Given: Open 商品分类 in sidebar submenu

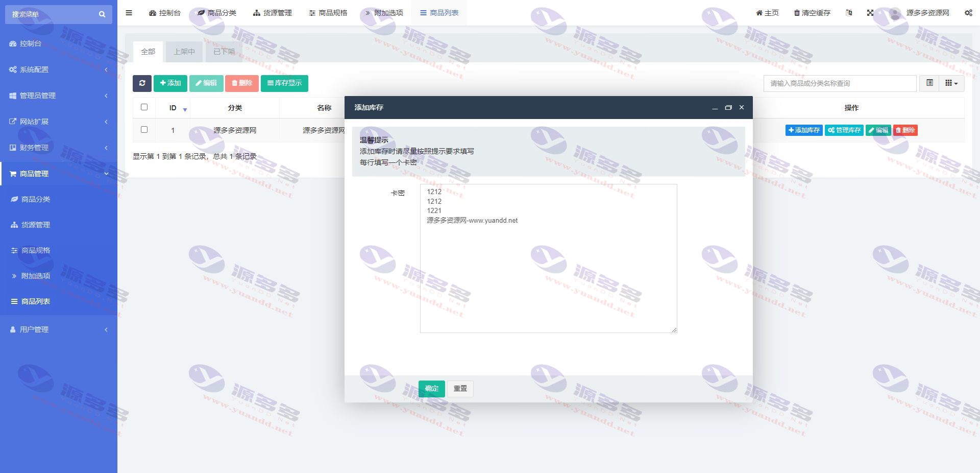Looking at the screenshot, I should click(x=59, y=199).
